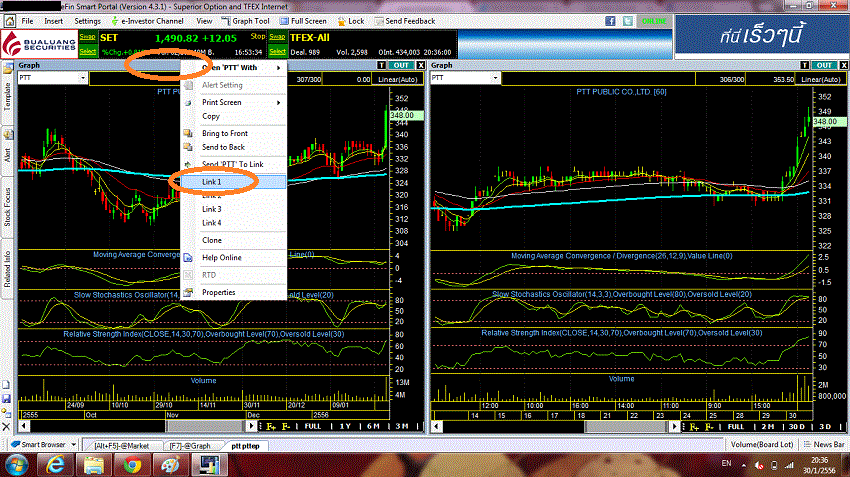Set right graph range to 2M
The height and width of the screenshot is (477, 850).
(768, 427)
